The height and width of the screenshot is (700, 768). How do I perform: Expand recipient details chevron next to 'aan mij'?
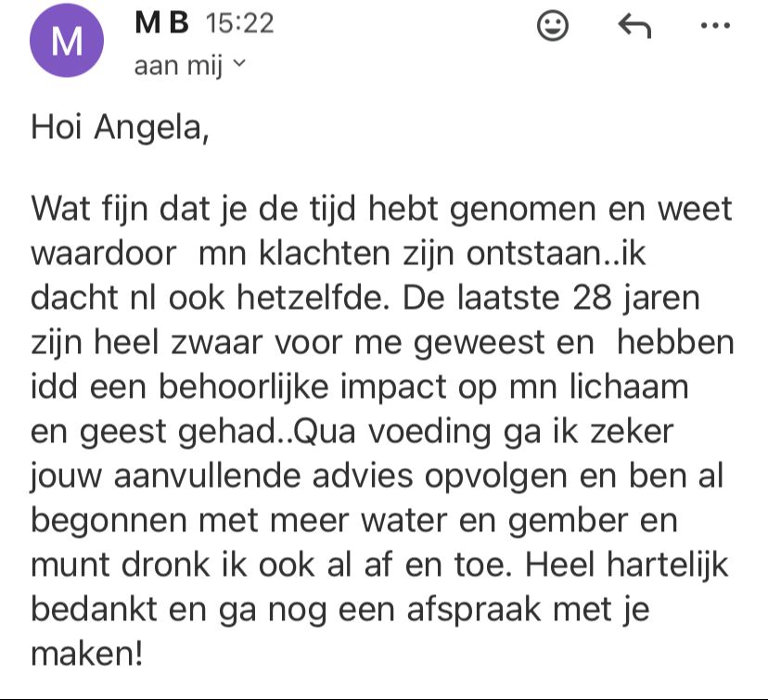[x=238, y=63]
